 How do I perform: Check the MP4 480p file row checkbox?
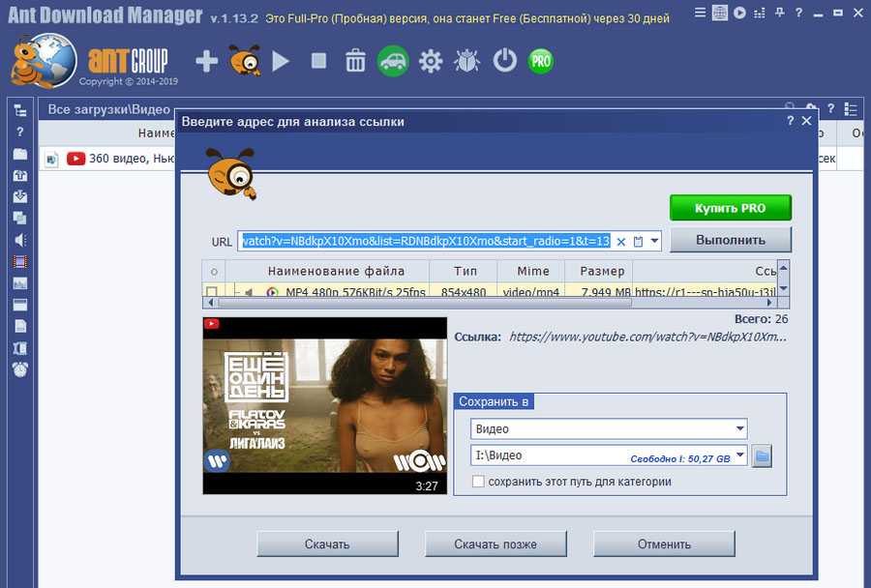[212, 291]
